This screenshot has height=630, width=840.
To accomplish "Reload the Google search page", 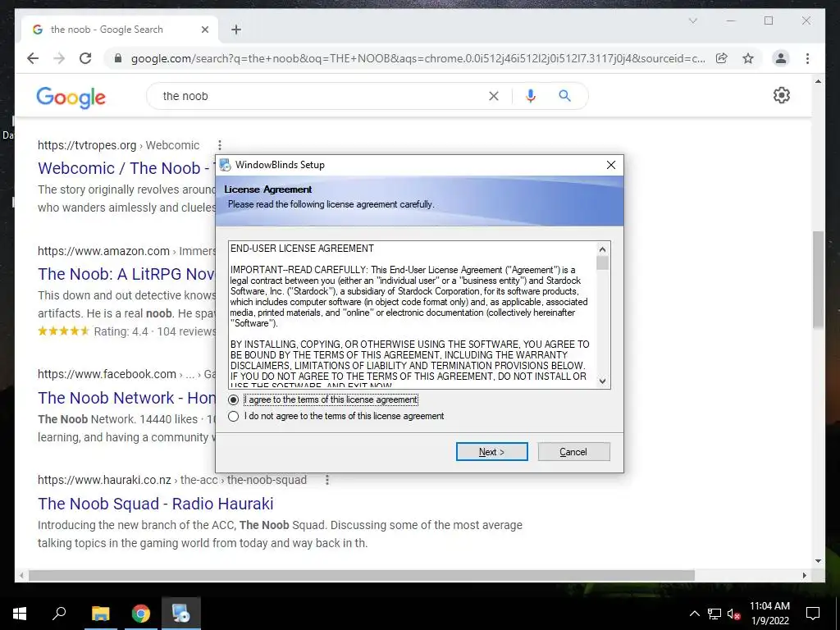I will (85, 58).
